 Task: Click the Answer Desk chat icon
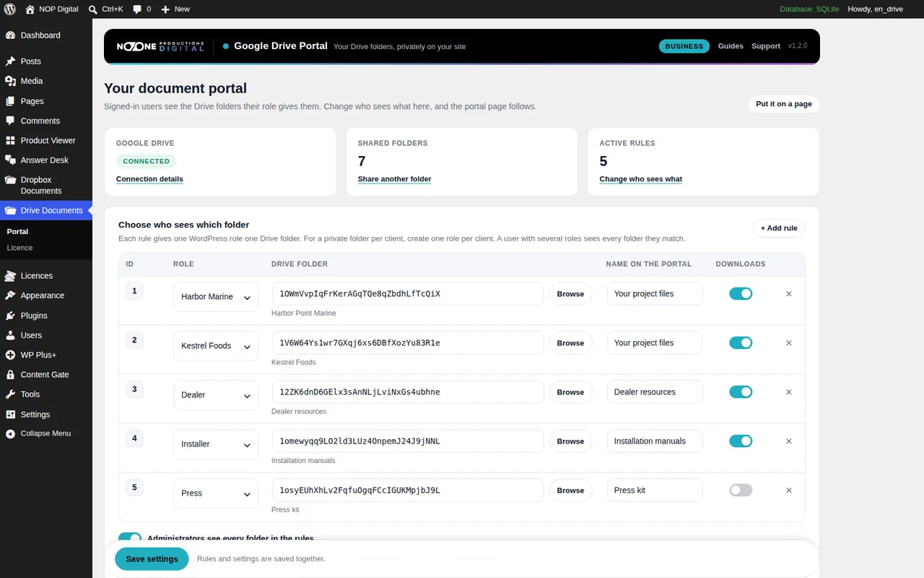coord(10,160)
